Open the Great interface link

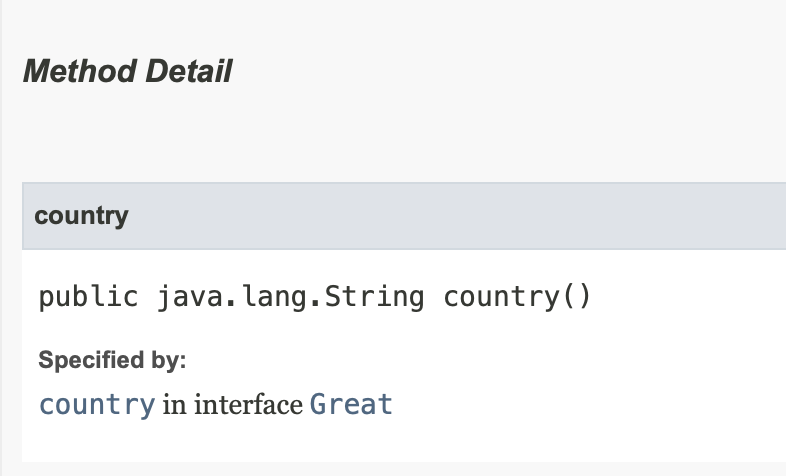(x=351, y=404)
